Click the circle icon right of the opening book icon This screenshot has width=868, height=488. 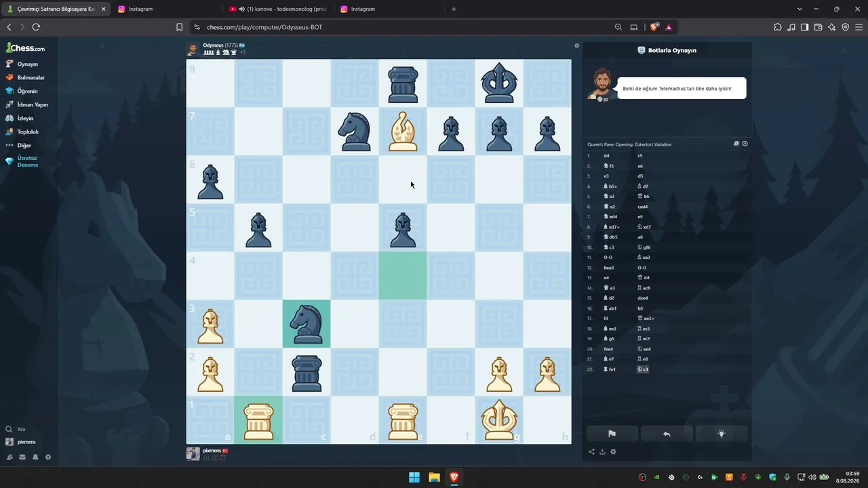coord(745,144)
